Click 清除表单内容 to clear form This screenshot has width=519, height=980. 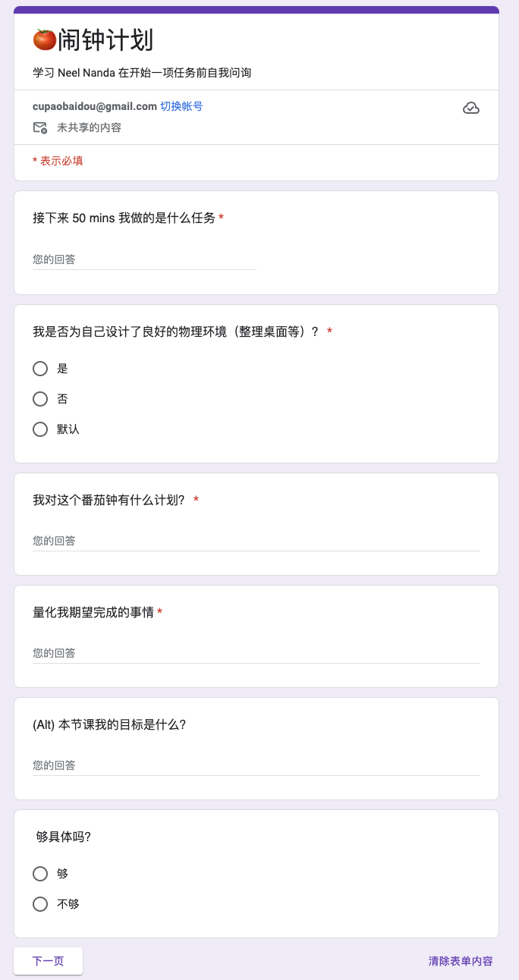pos(461,961)
